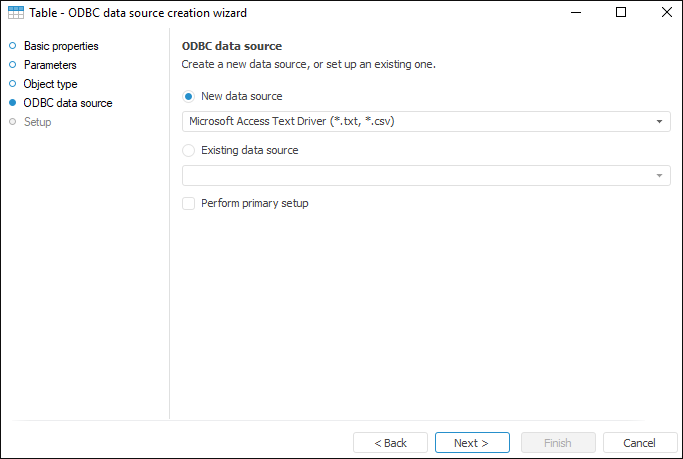This screenshot has height=459, width=683.
Task: Enable the Perform primary setup checkbox
Action: pos(189,203)
